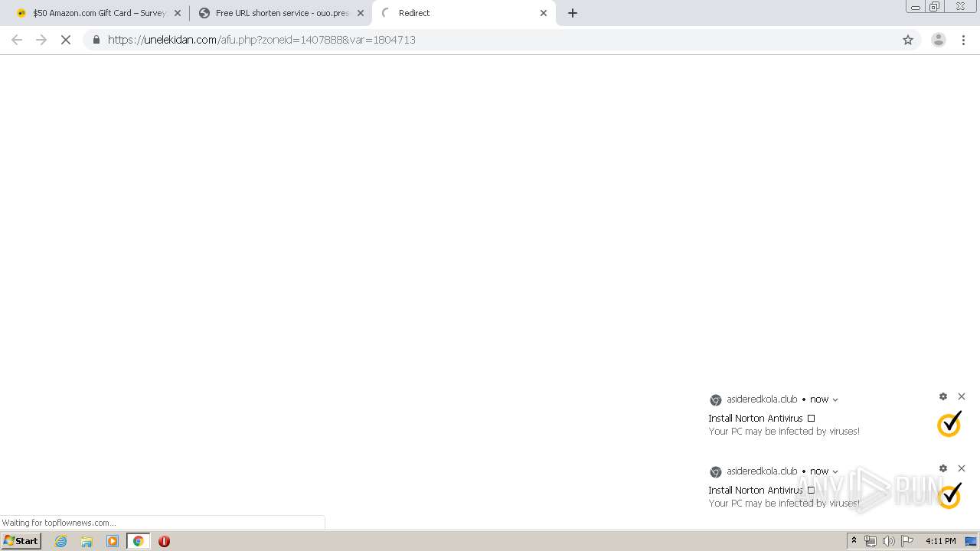Click upper 'asideredkola.club' source label
This screenshot has height=551, width=980.
[762, 399]
